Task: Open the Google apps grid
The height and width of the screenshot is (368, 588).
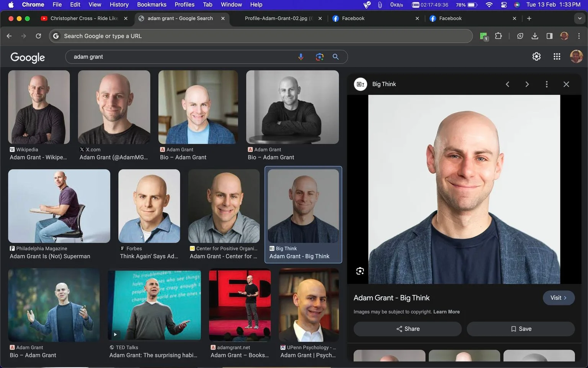Action: 557,57
